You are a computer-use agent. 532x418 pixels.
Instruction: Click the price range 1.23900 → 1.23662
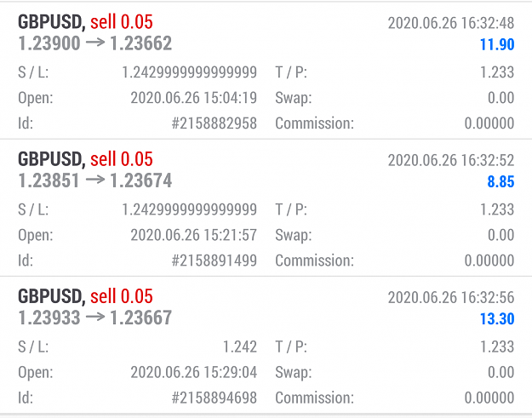[95, 43]
